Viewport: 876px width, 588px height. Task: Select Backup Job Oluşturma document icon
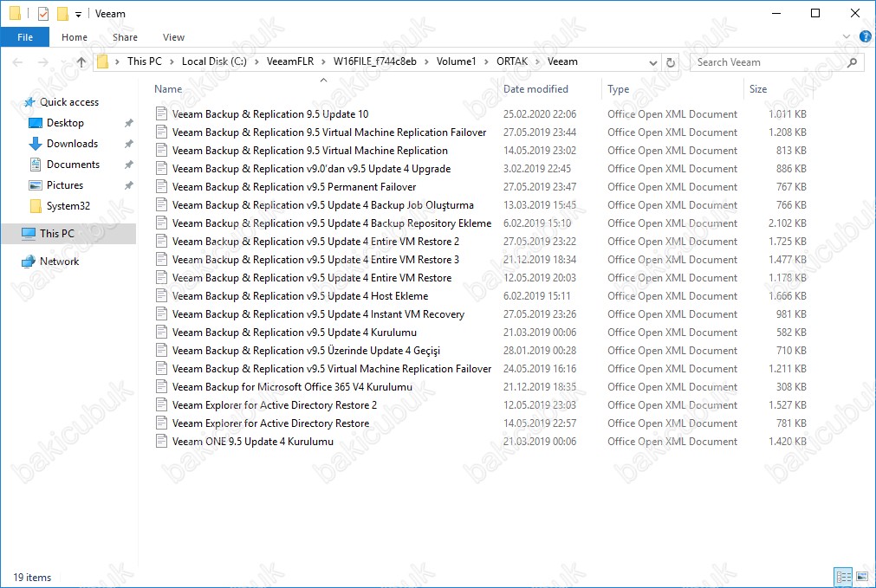pyautogui.click(x=161, y=205)
